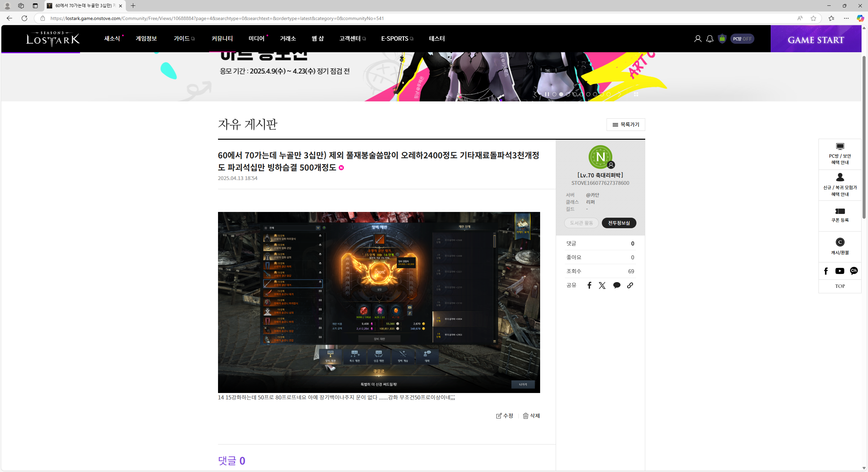The width and height of the screenshot is (868, 472).
Task: Open the banner grid view icon
Action: (x=636, y=94)
